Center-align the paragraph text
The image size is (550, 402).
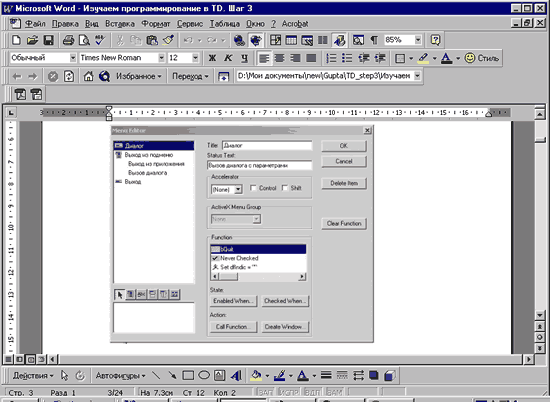pyautogui.click(x=280, y=58)
